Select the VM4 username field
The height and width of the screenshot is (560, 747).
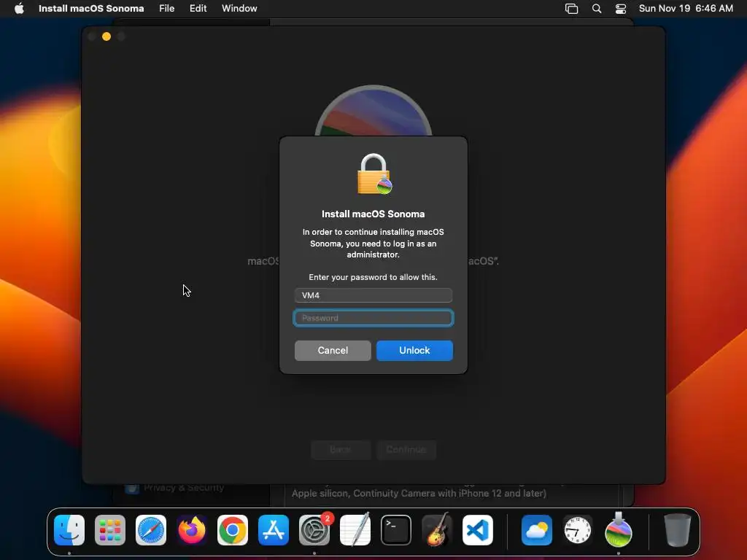[373, 295]
